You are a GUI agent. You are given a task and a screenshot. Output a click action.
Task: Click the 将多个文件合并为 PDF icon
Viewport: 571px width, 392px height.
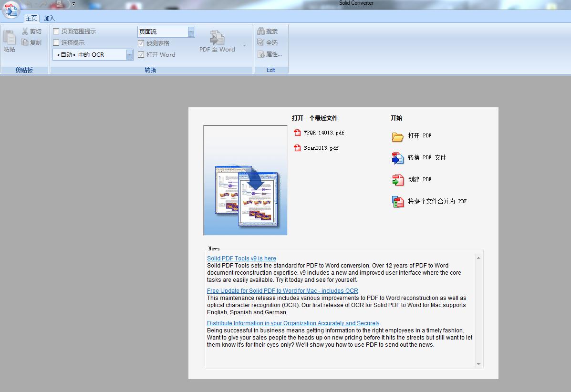(x=398, y=202)
